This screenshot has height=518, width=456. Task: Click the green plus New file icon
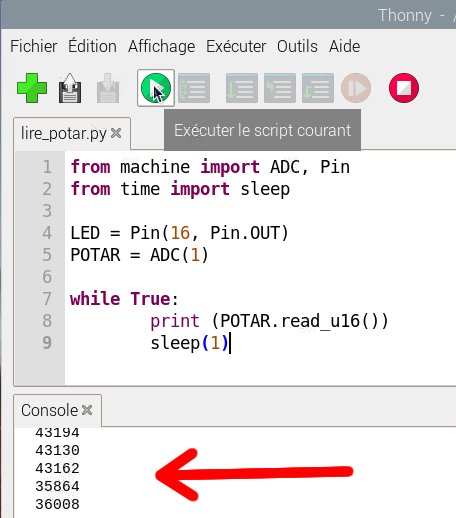pos(32,88)
